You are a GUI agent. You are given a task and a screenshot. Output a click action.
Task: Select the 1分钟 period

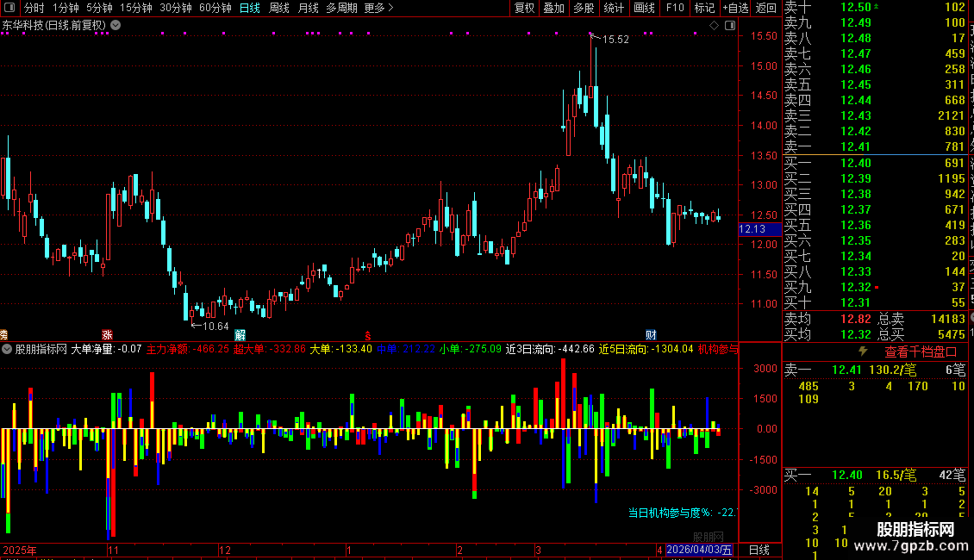[x=66, y=8]
